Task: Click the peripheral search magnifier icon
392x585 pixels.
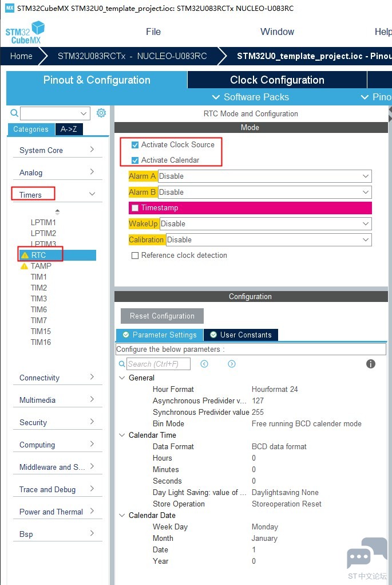Action: (x=14, y=113)
